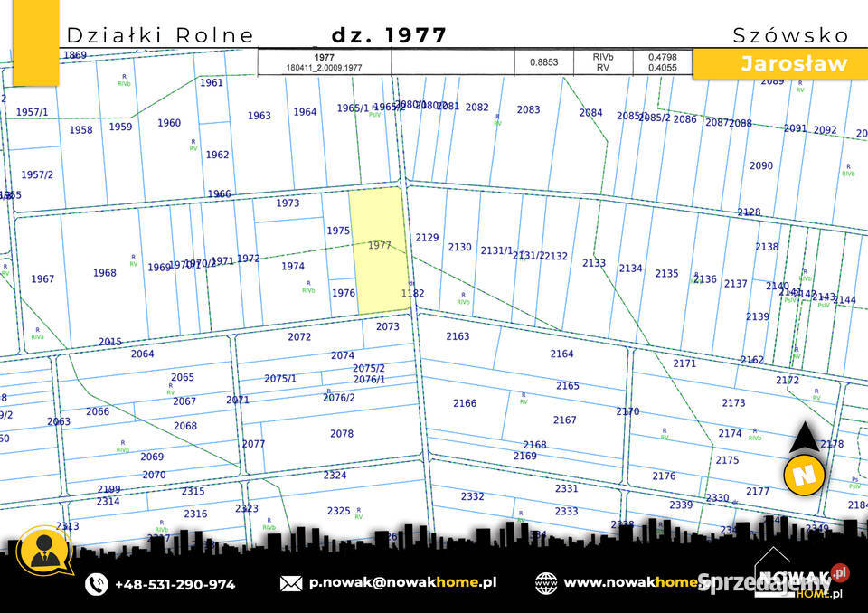The image size is (868, 613).
Task: Click the phone handset icon
Action: (97, 584)
